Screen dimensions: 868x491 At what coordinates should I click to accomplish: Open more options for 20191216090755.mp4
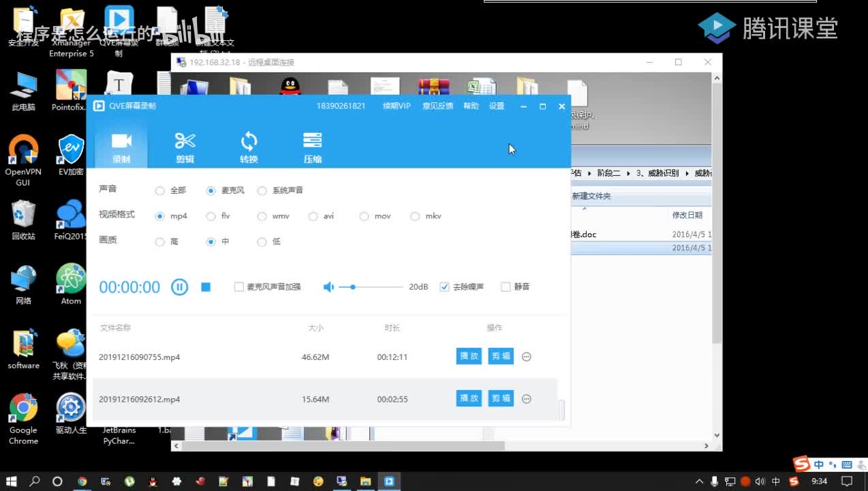527,357
